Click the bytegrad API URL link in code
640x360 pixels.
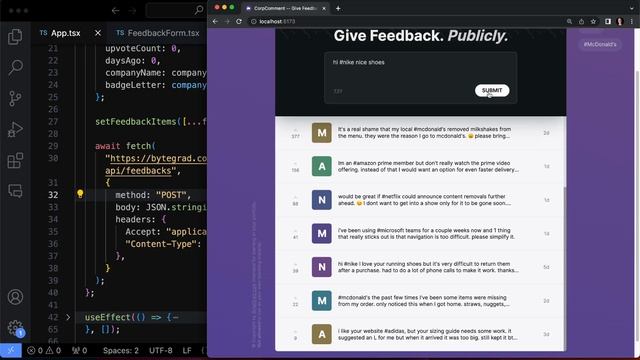coord(156,164)
